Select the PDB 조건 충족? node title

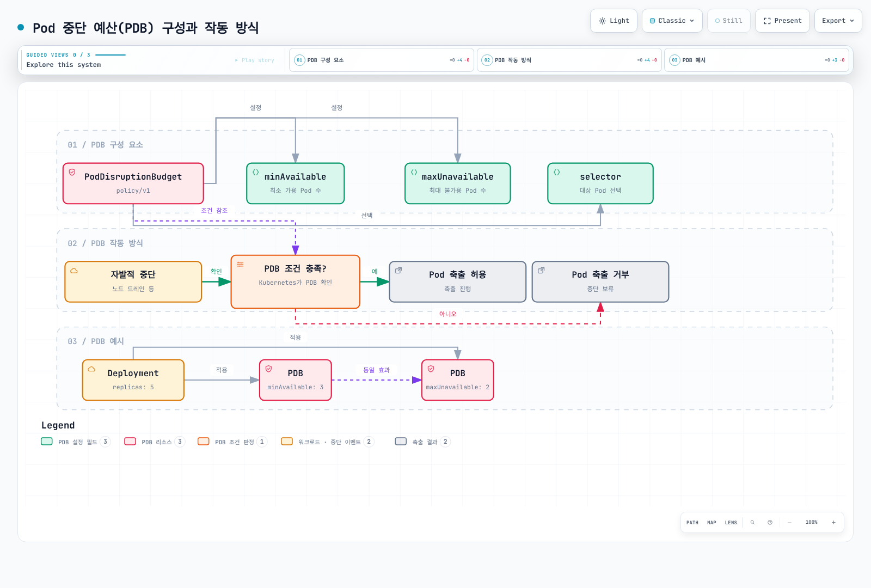(x=295, y=269)
